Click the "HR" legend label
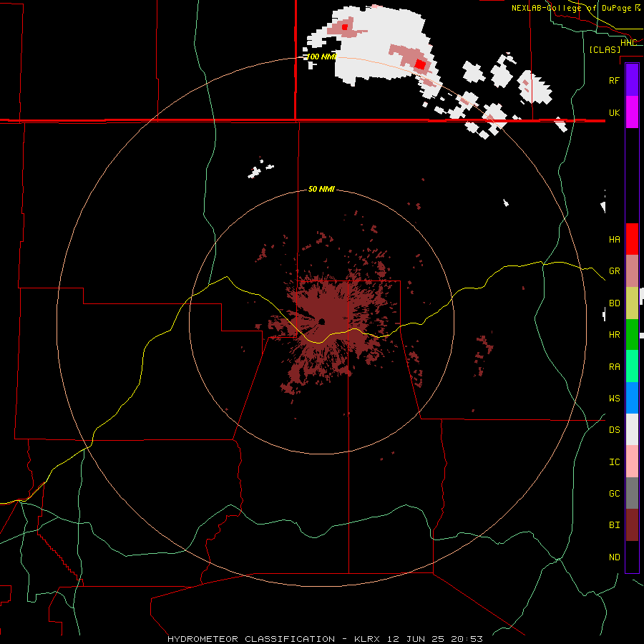644x644 pixels. 614,335
